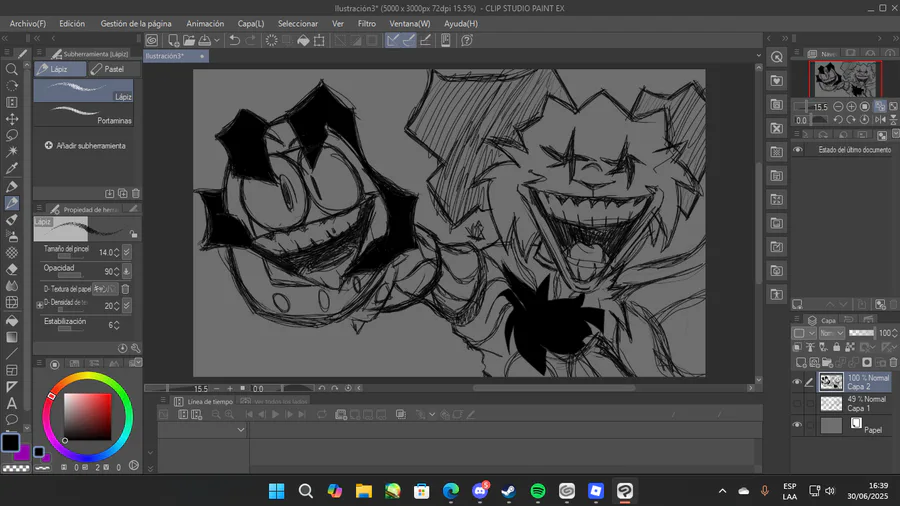Open Tamaño del pincel dynamics dropdown

coord(127,252)
